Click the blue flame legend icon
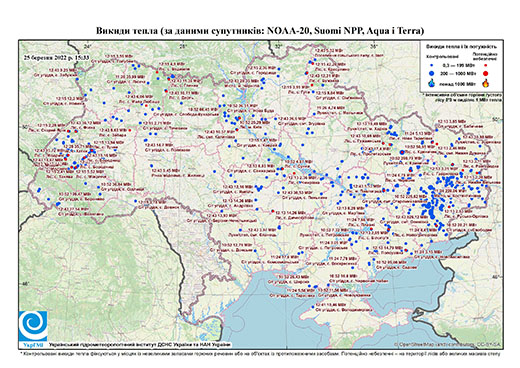The width and height of the screenshot is (520, 368). [432, 83]
